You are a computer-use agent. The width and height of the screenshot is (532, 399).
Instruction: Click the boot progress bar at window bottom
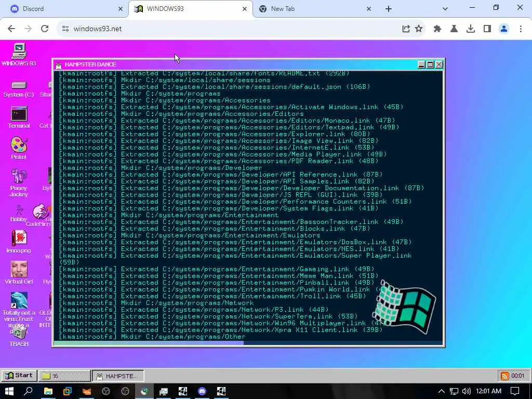pyautogui.click(x=248, y=343)
